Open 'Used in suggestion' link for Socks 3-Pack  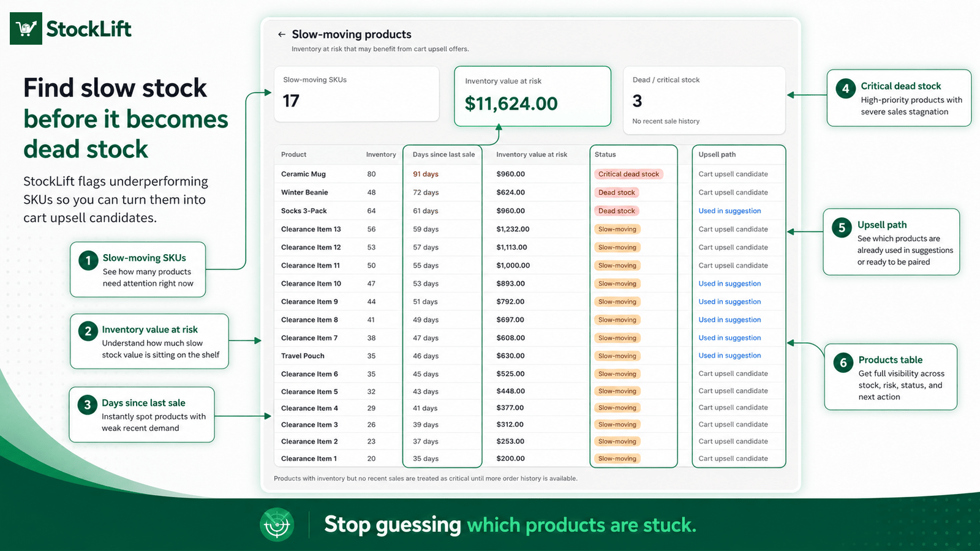pos(729,211)
